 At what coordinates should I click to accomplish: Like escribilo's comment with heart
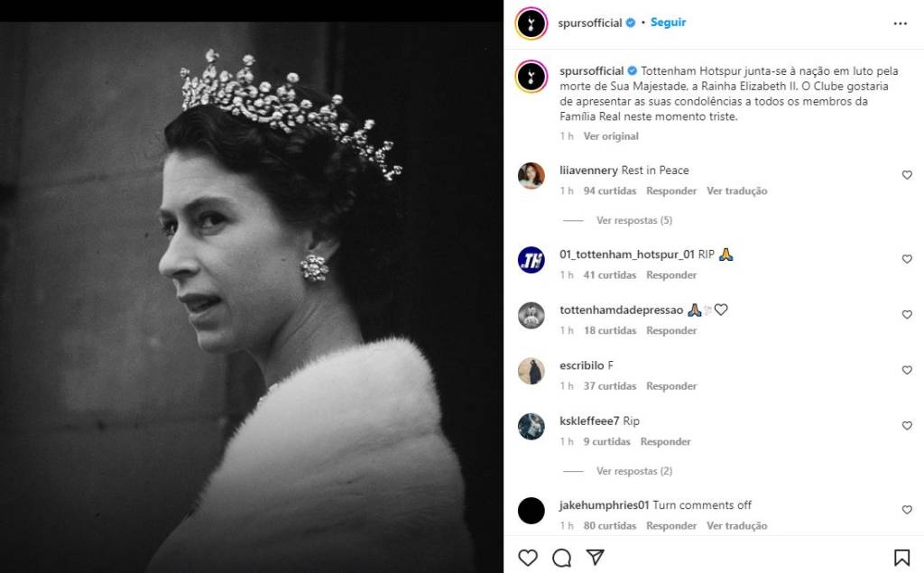pyautogui.click(x=907, y=370)
